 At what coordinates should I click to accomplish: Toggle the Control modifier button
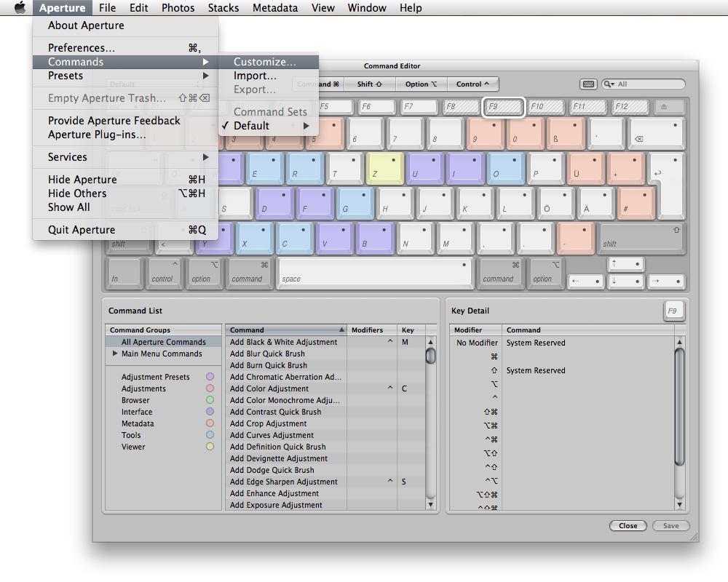(x=472, y=84)
